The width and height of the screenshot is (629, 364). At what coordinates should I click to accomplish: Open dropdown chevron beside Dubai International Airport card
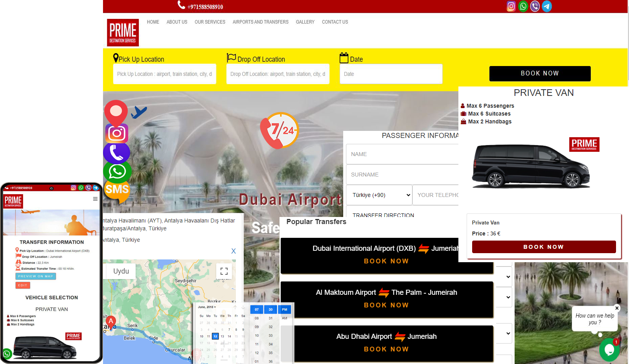tap(508, 277)
